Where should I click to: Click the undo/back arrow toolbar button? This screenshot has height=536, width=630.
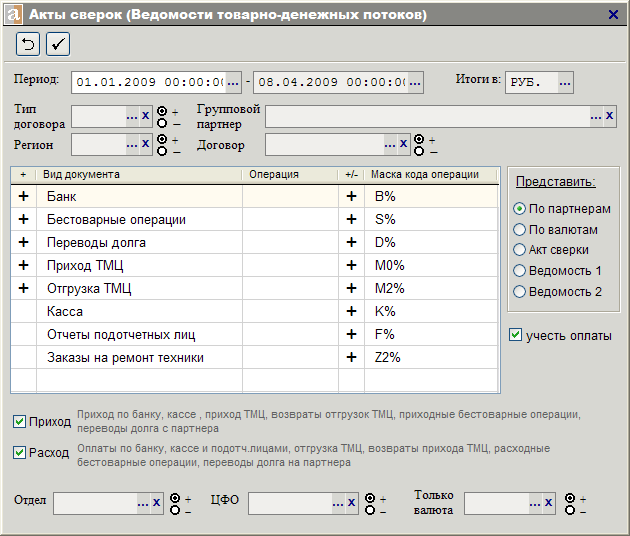(28, 44)
